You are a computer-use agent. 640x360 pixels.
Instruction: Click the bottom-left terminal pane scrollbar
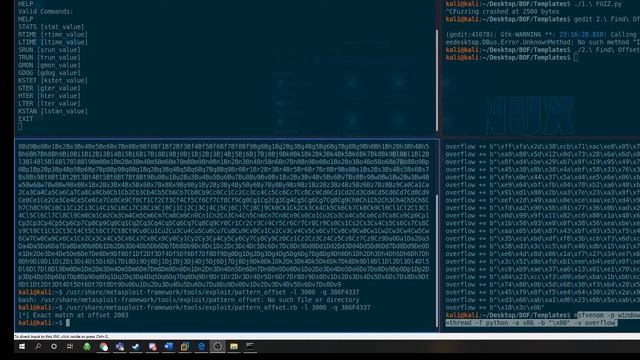437,261
